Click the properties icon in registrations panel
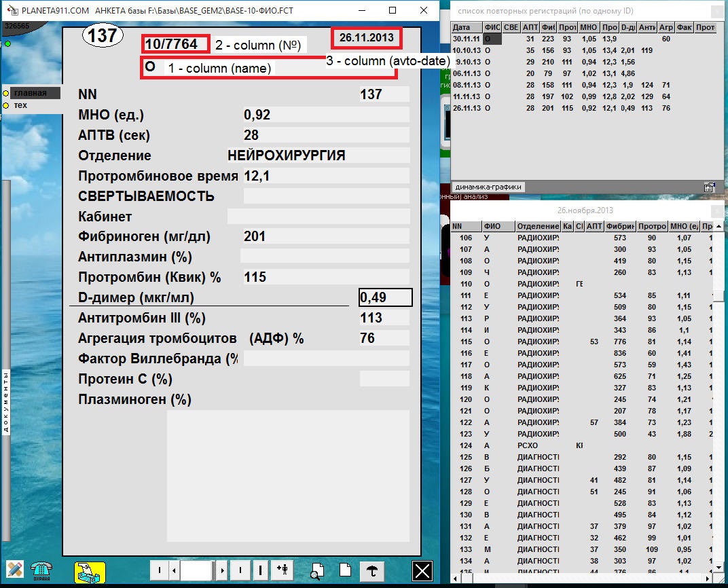The height and width of the screenshot is (588, 728). [709, 187]
